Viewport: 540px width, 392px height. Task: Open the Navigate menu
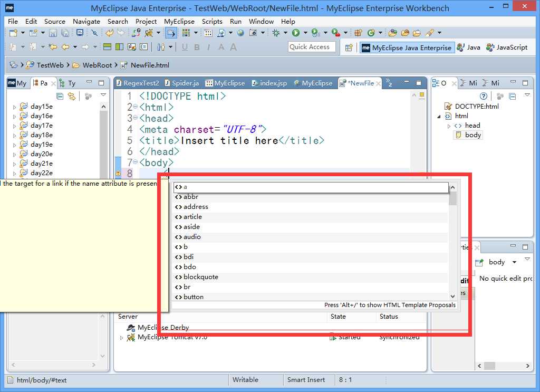86,21
